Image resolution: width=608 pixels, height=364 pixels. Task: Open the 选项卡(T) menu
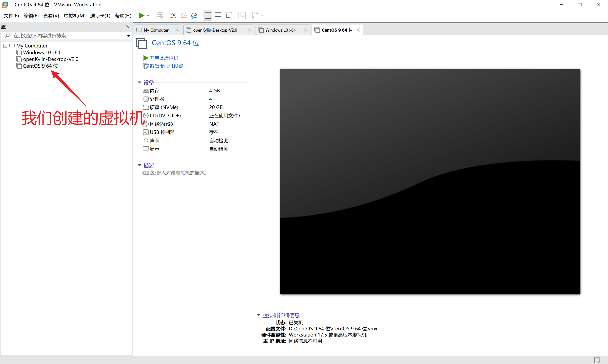pyautogui.click(x=100, y=16)
